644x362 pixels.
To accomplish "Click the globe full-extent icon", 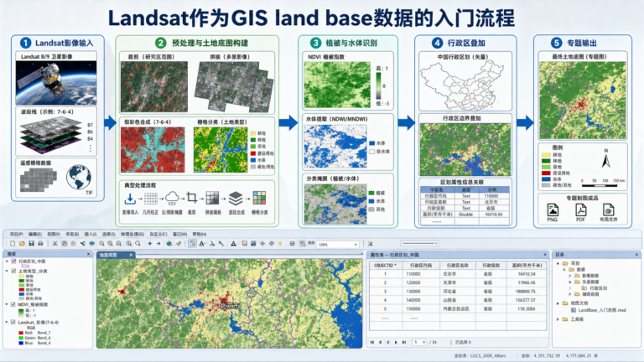I will coord(169,243).
